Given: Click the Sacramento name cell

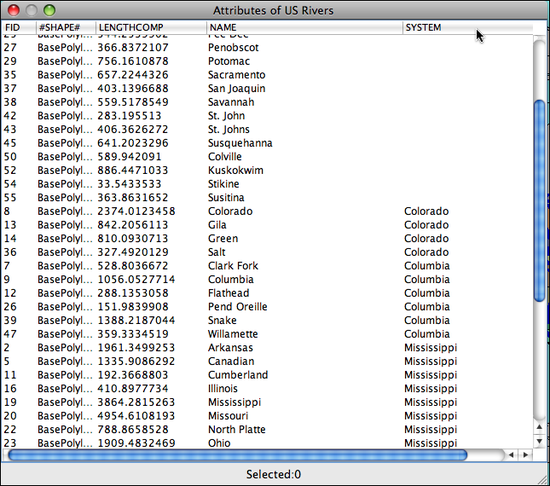Looking at the screenshot, I should (236, 75).
